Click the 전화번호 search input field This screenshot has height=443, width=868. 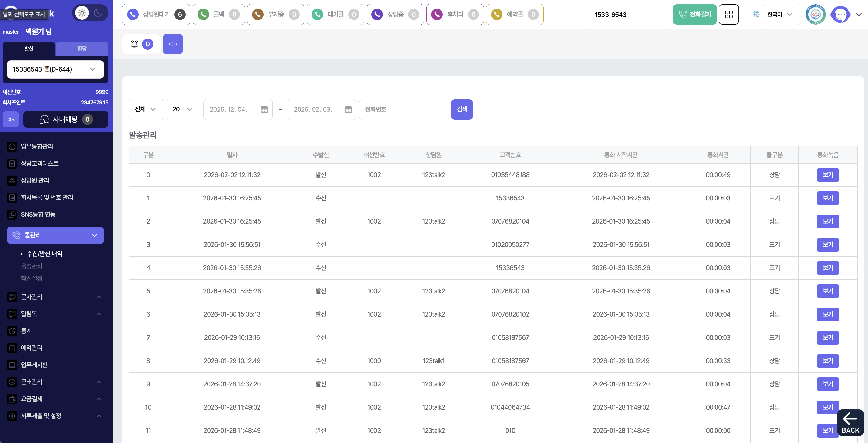click(x=404, y=110)
